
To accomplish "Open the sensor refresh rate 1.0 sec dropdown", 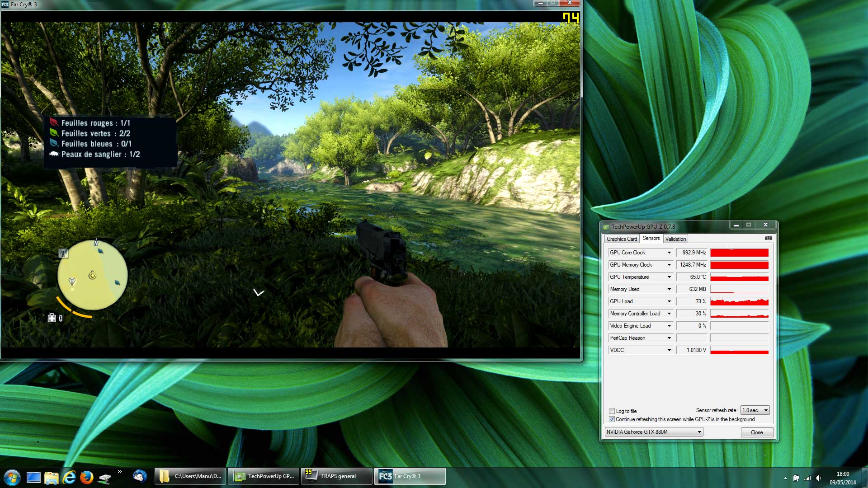I will coord(755,410).
